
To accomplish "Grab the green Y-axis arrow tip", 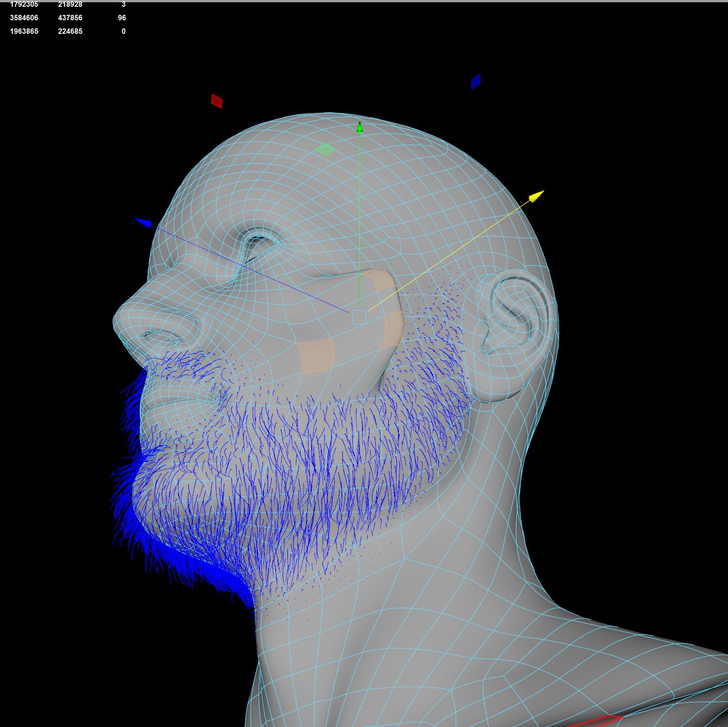I will point(359,127).
